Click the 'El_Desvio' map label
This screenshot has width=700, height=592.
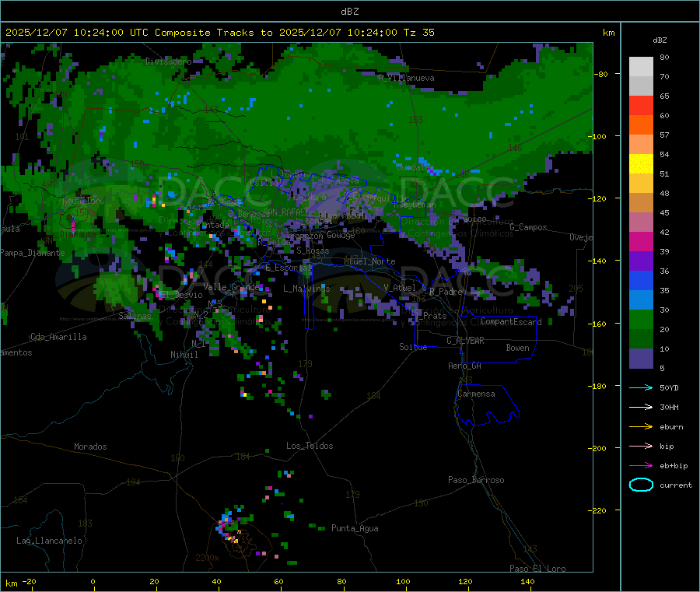point(181,295)
